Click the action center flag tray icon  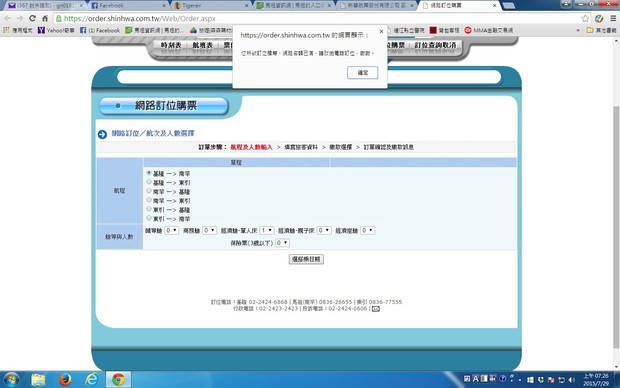coord(551,380)
